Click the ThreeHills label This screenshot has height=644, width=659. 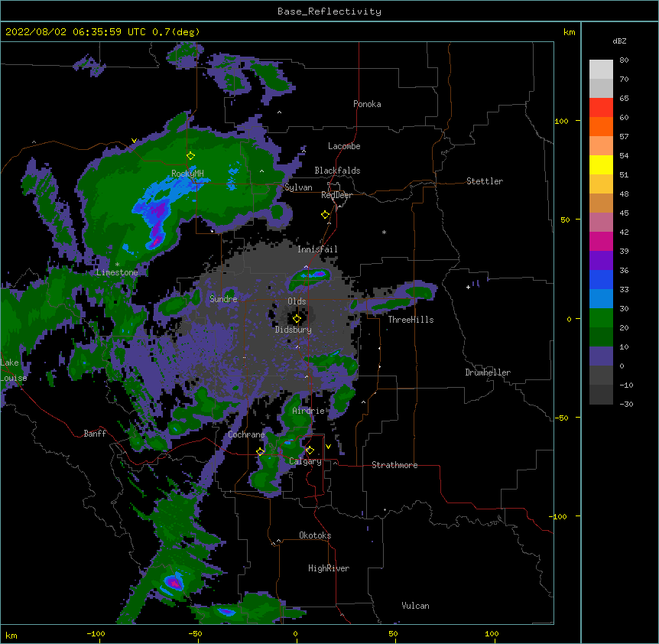point(411,320)
